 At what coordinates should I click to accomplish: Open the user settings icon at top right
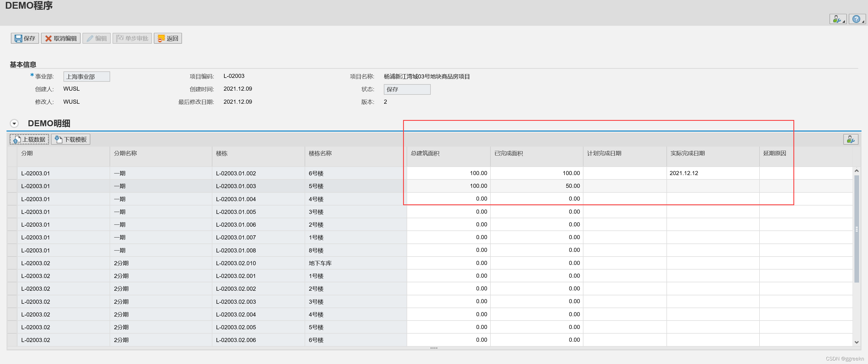[837, 19]
